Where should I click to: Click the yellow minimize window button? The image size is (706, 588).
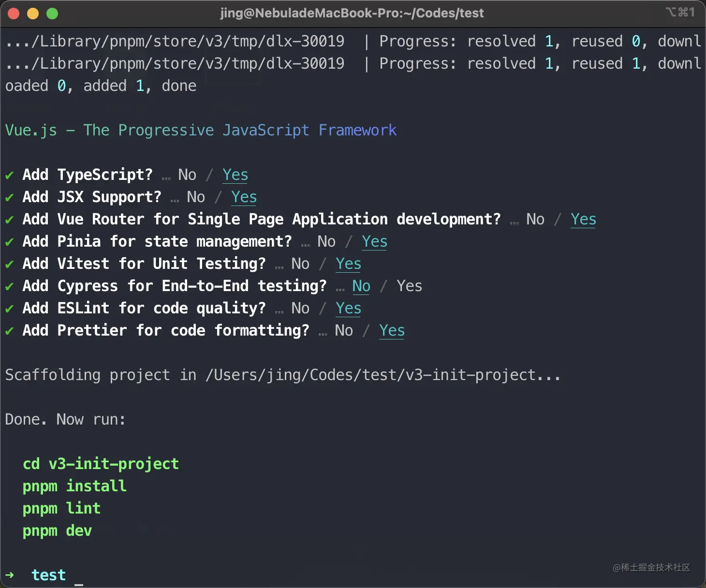33,14
